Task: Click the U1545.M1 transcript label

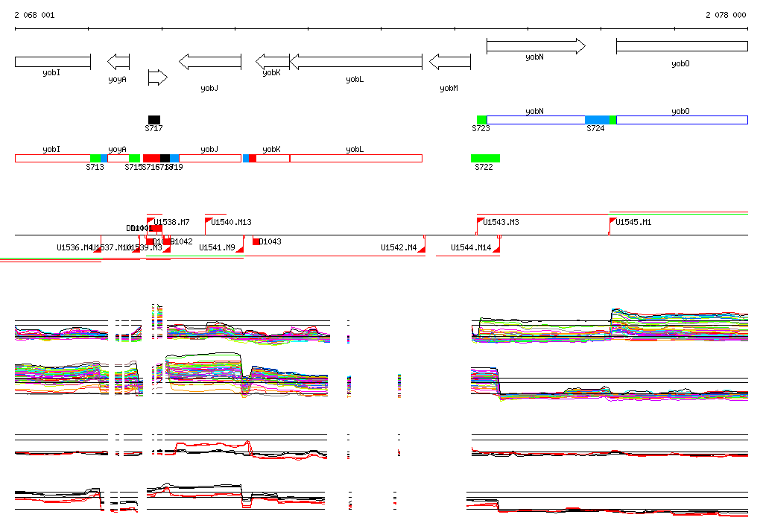Action: pyautogui.click(x=633, y=223)
